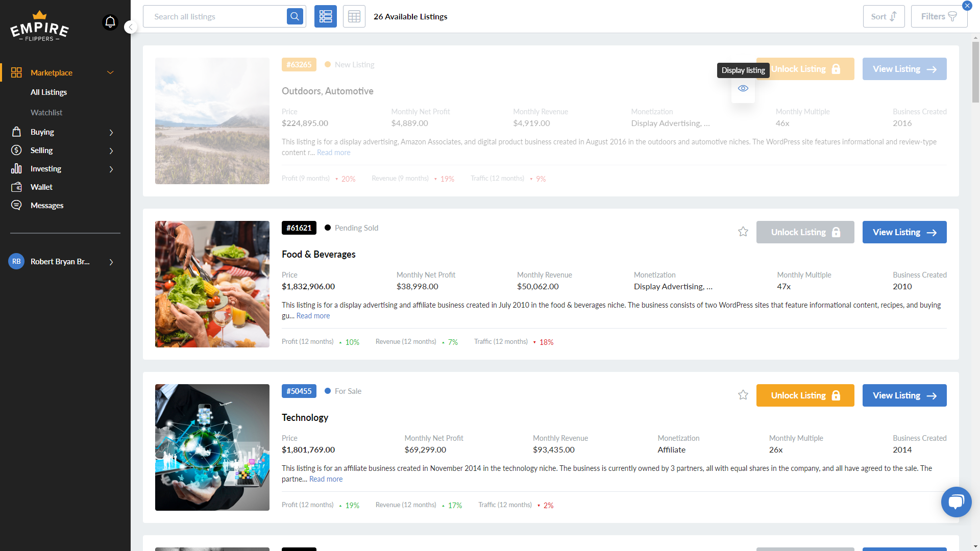Open the notifications bell
Image resolution: width=980 pixels, height=551 pixels.
click(110, 22)
